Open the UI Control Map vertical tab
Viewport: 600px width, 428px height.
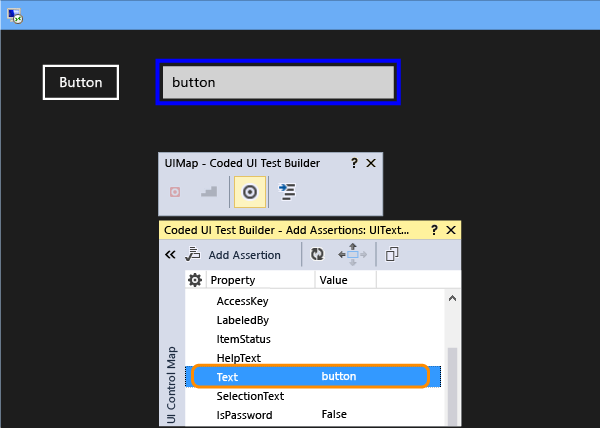(x=171, y=384)
